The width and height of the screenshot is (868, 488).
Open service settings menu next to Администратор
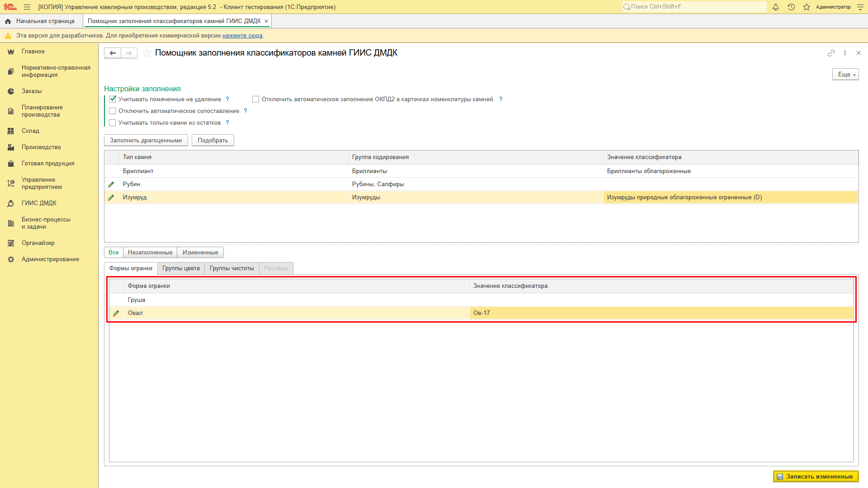860,7
